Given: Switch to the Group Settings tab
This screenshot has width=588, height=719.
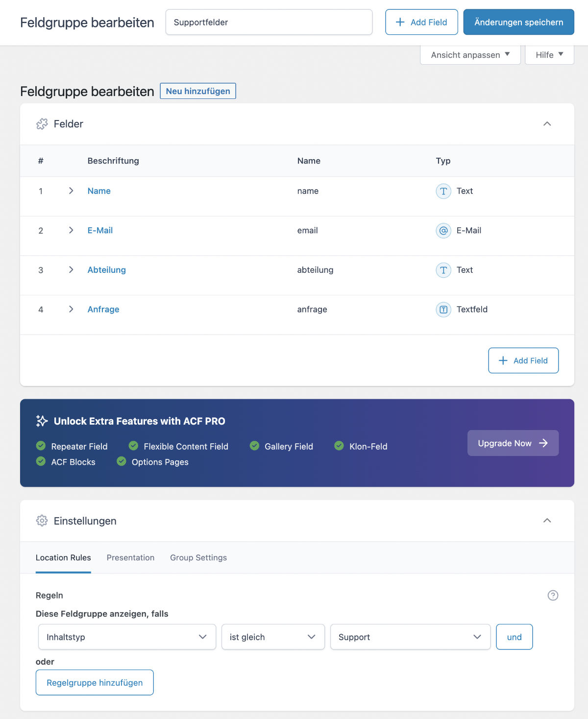Looking at the screenshot, I should tap(198, 557).
